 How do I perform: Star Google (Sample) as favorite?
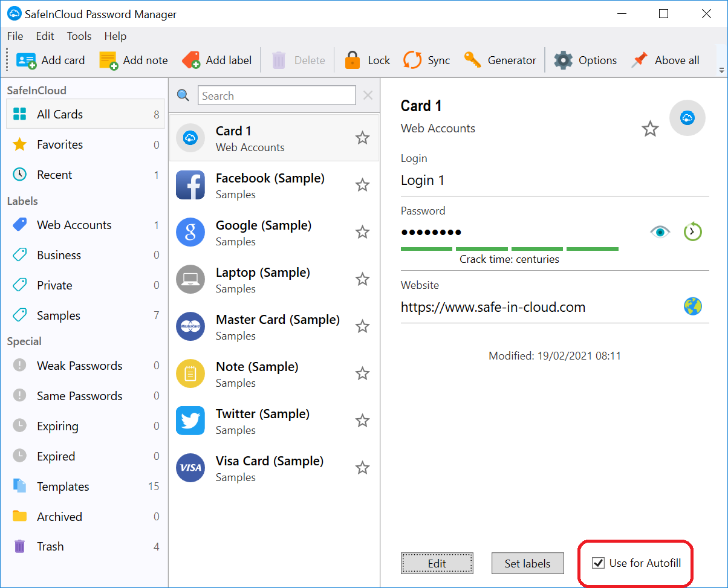click(x=362, y=232)
